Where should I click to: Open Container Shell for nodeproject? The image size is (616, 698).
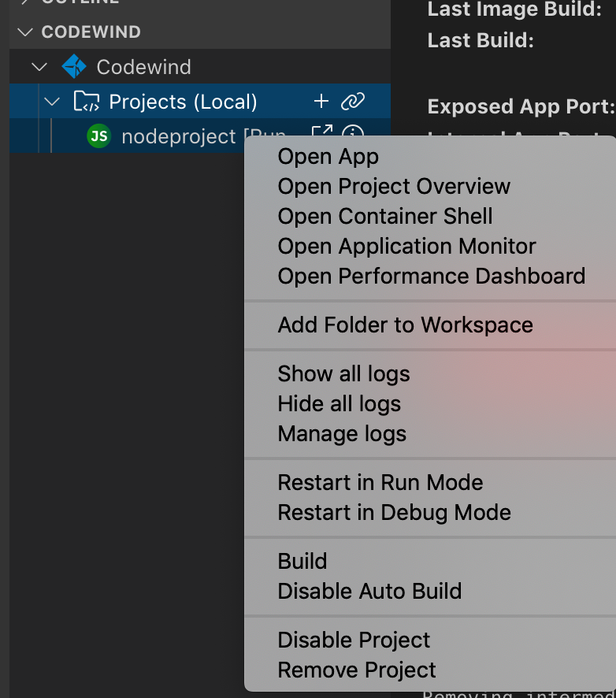(x=384, y=216)
